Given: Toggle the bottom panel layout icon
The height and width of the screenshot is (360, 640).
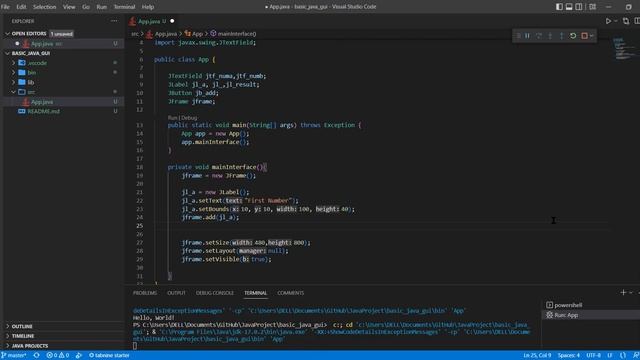Looking at the screenshot, I should pos(569,7).
